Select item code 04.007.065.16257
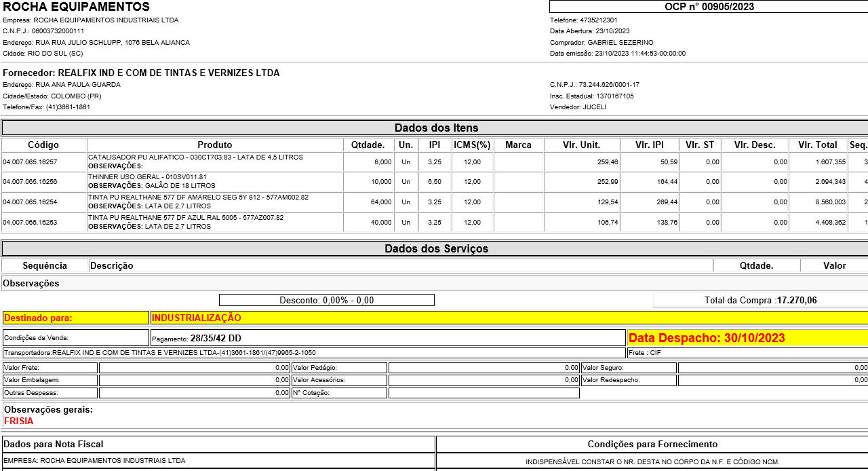This screenshot has height=471, width=868. tap(31, 162)
